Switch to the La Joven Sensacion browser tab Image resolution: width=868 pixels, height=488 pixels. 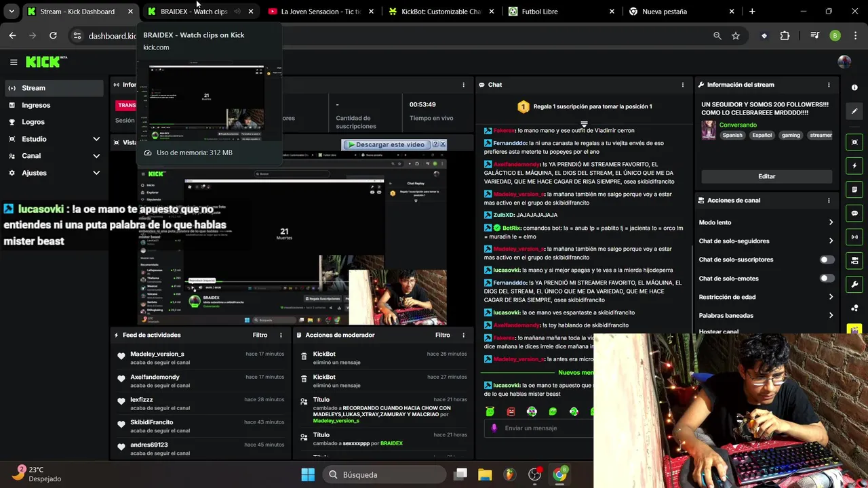[x=321, y=12]
